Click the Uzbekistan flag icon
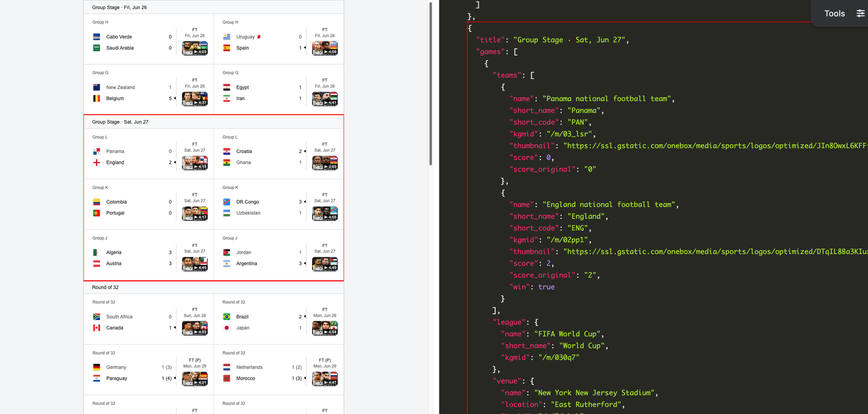 click(227, 213)
